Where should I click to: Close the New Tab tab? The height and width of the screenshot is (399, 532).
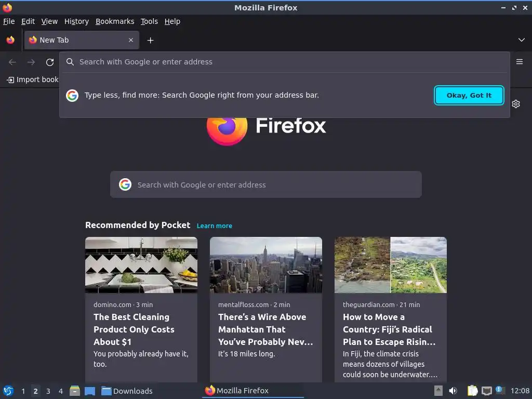click(x=131, y=40)
